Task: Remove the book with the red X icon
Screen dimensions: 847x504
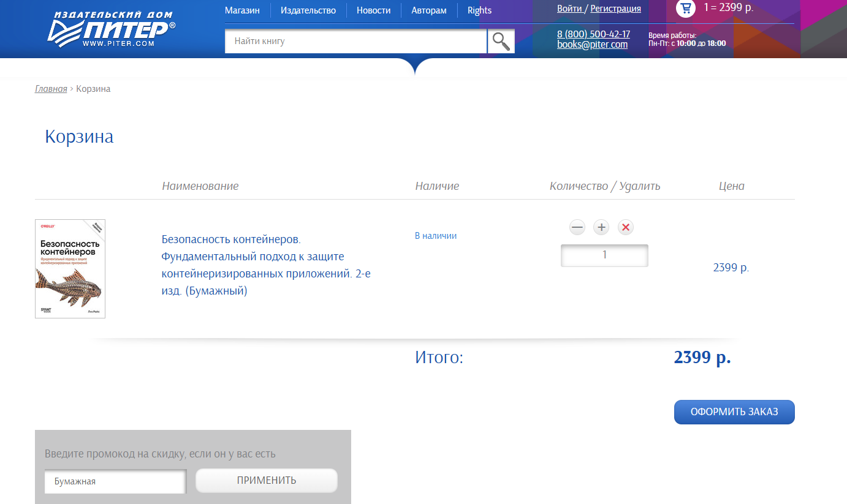Action: [x=625, y=228]
